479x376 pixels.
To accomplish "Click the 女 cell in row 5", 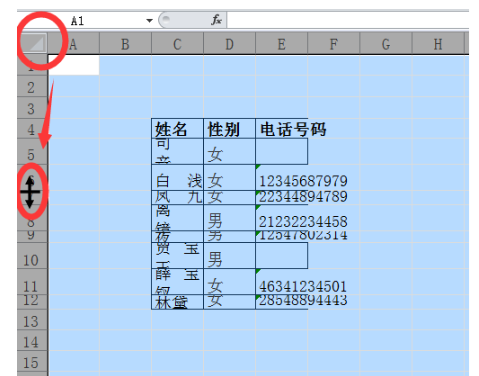I will pyautogui.click(x=229, y=152).
